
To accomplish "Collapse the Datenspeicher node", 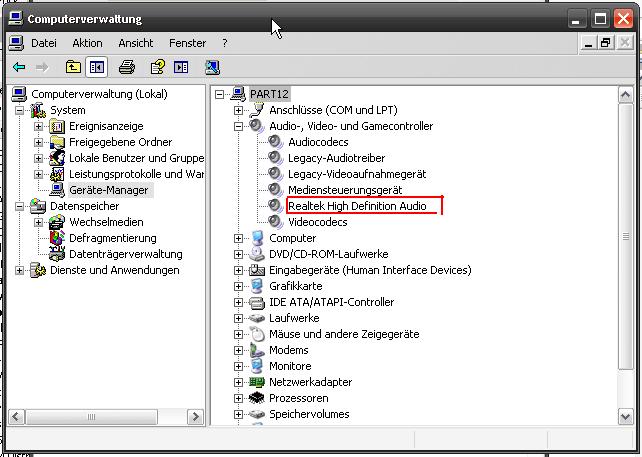I will 20,206.
